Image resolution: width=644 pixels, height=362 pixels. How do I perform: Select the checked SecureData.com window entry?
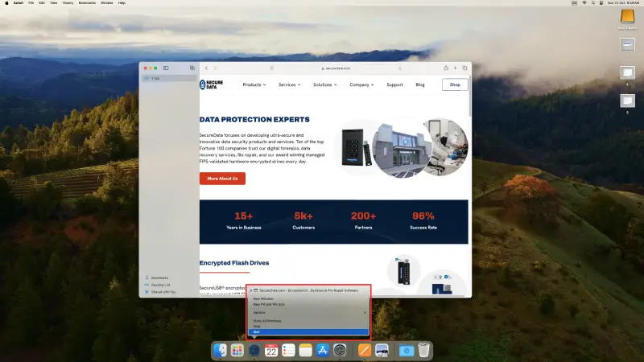click(308, 290)
